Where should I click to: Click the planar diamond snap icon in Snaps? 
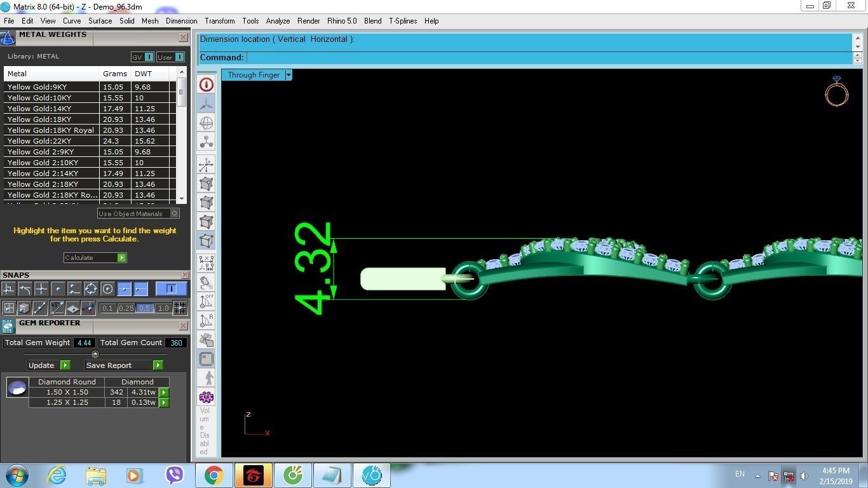pos(73,308)
